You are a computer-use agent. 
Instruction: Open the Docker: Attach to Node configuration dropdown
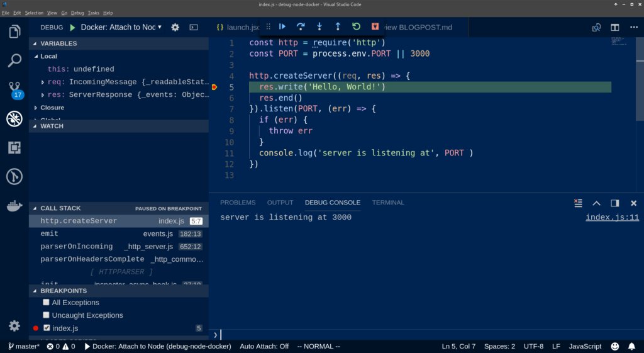pos(121,28)
